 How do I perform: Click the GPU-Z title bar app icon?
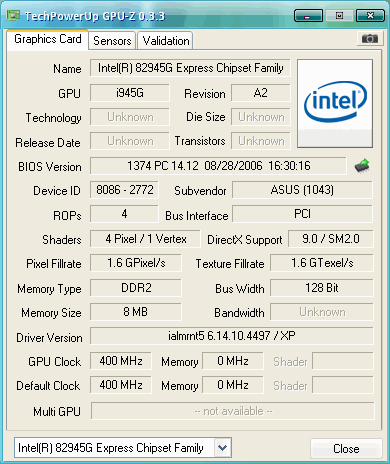coord(13,15)
